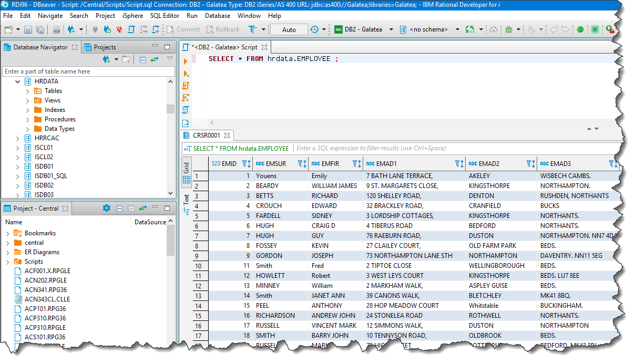The height and width of the screenshot is (364, 636).
Task: Click the Commit button
Action: click(x=183, y=30)
